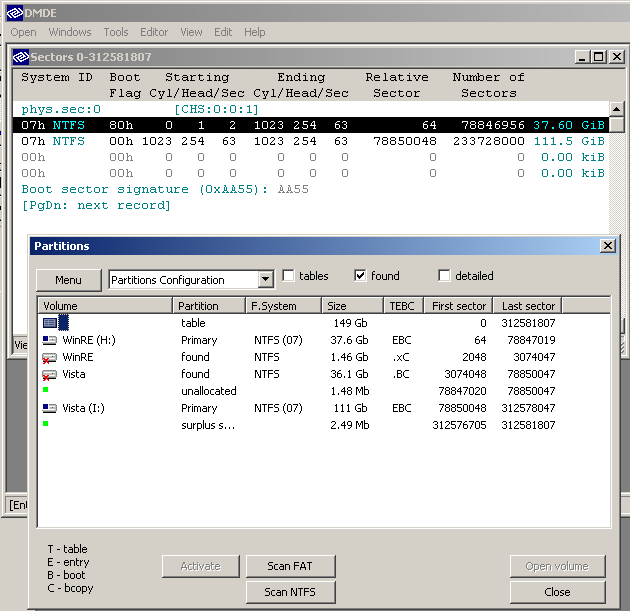The image size is (630, 611).
Task: Click the TEBC column header
Action: tap(404, 306)
